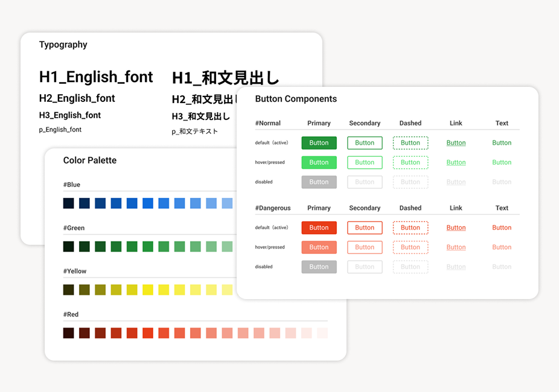Screen dimensions: 559x392
Task: Click the disabled gray Primary Button under #Normal
Action: [319, 182]
